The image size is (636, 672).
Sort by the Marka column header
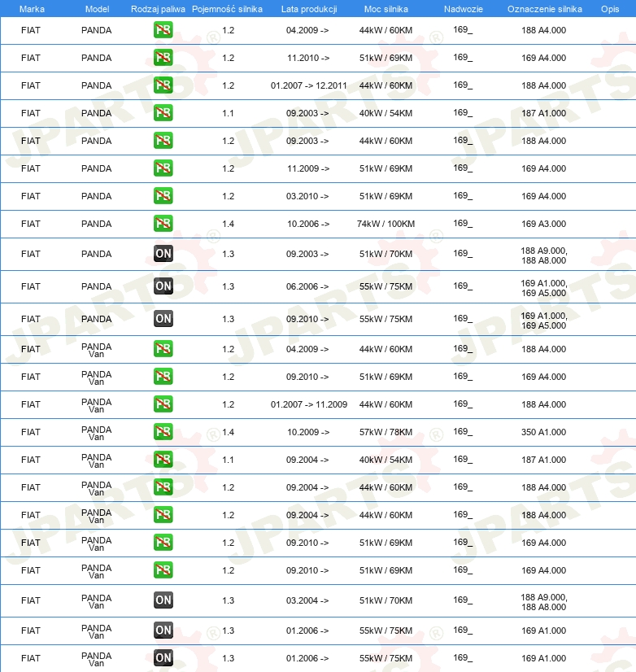pyautogui.click(x=33, y=9)
